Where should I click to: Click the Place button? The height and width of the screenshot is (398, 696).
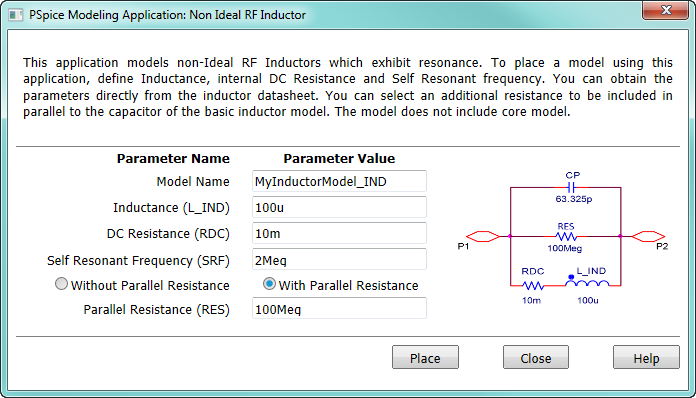click(x=425, y=358)
